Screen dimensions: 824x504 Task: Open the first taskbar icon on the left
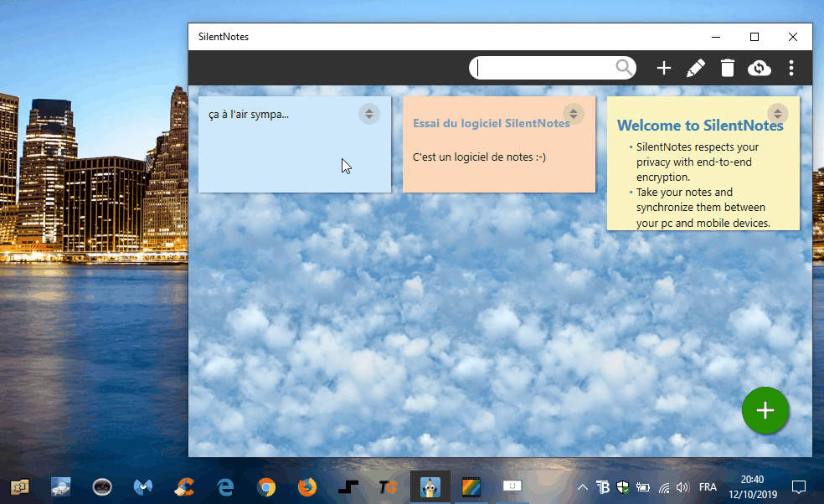coord(19,488)
